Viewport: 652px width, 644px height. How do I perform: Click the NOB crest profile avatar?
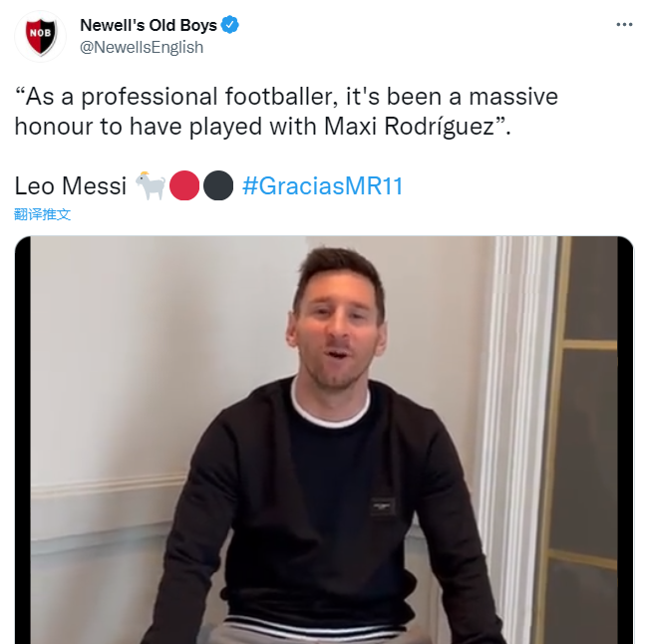pos(40,36)
